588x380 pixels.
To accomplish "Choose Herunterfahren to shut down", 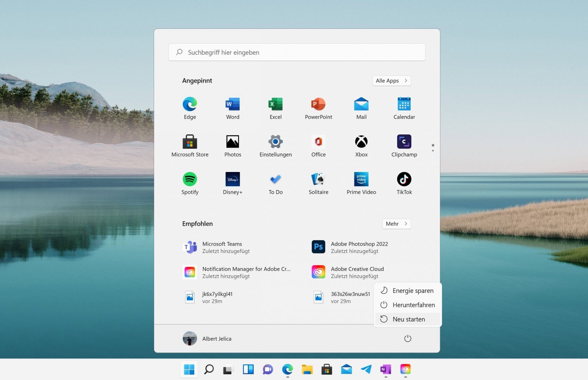I will click(x=408, y=305).
